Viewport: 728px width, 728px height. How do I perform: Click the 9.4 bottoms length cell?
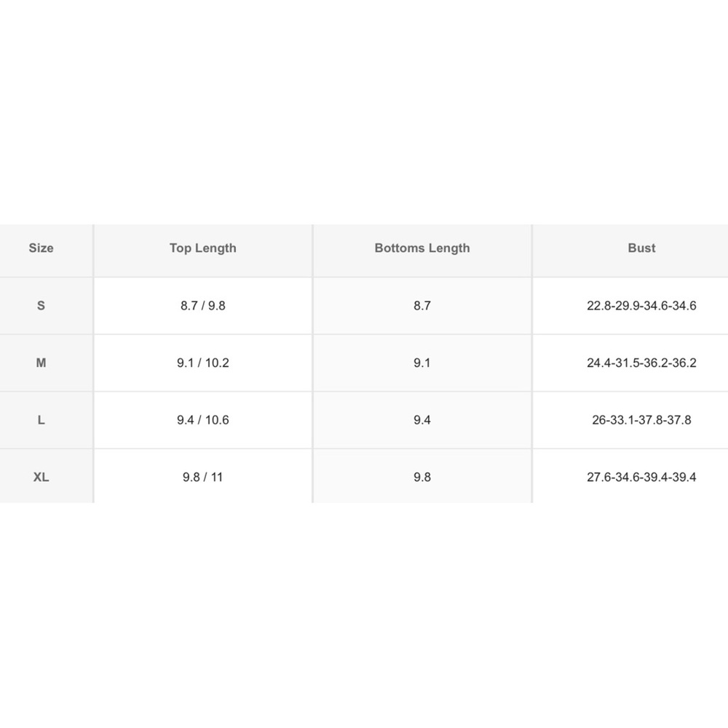point(422,420)
